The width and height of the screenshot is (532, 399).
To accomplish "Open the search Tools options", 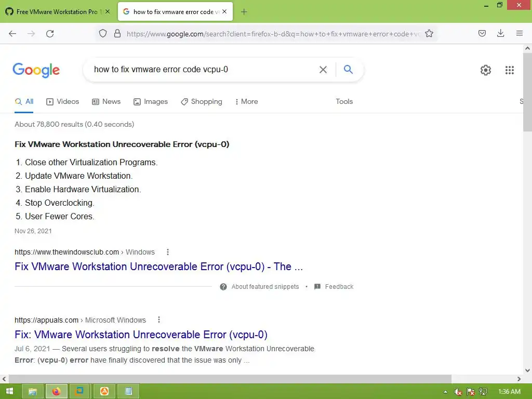I will tap(344, 101).
